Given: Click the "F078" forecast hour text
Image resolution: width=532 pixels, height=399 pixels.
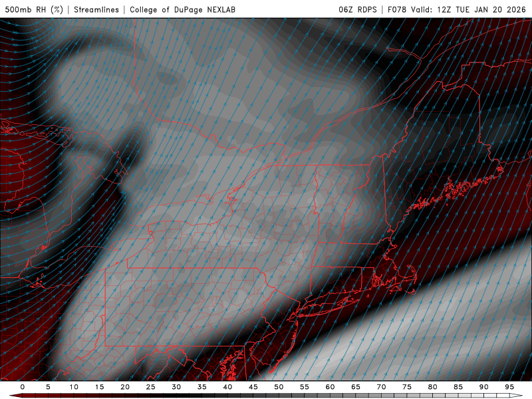Looking at the screenshot, I should click(397, 9).
